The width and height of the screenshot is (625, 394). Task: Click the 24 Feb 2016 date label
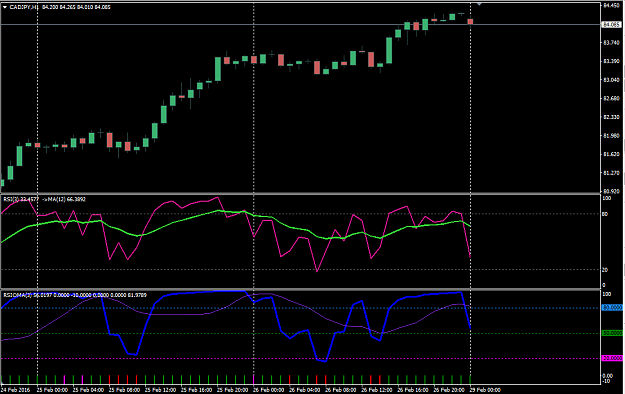(15, 390)
